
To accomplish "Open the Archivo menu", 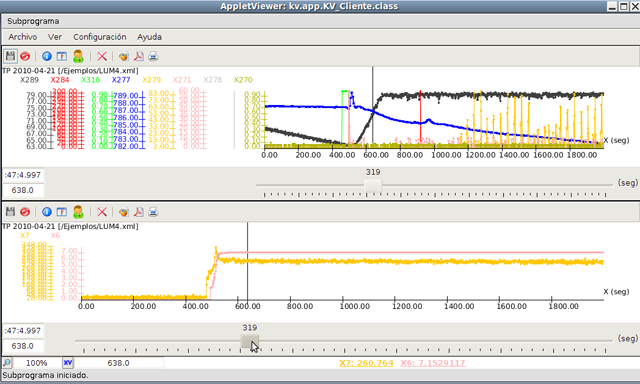I will tap(23, 37).
